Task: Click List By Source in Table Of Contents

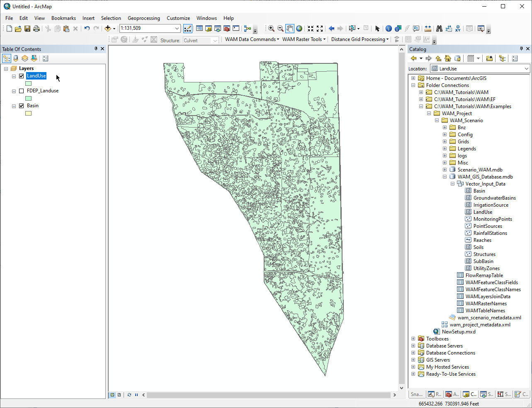Action: (16, 58)
